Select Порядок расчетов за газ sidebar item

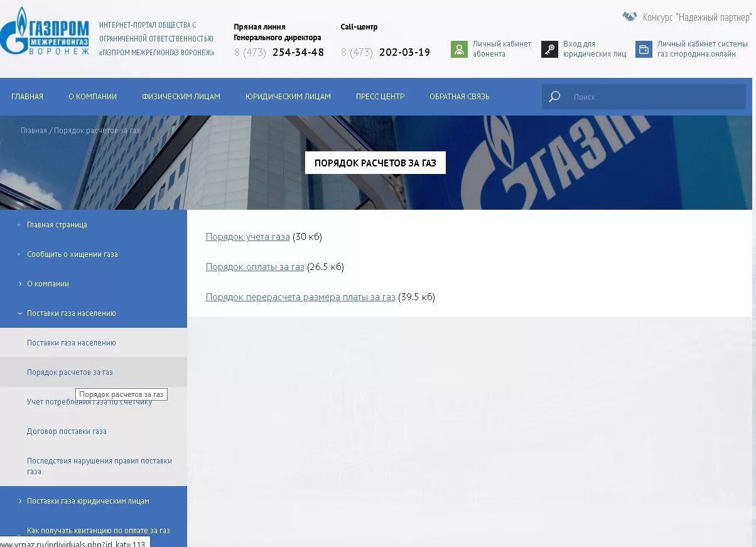click(70, 372)
